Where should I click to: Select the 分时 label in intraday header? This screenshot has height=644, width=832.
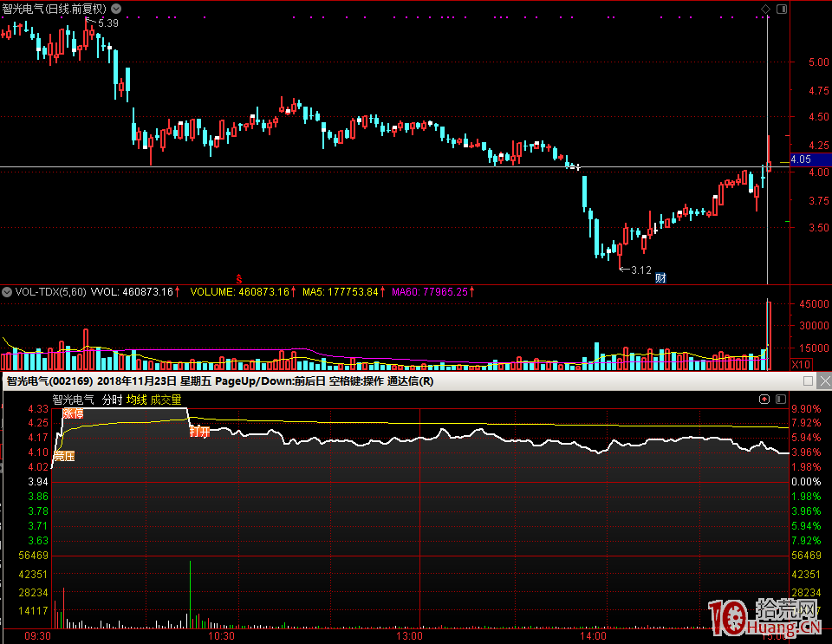112,400
